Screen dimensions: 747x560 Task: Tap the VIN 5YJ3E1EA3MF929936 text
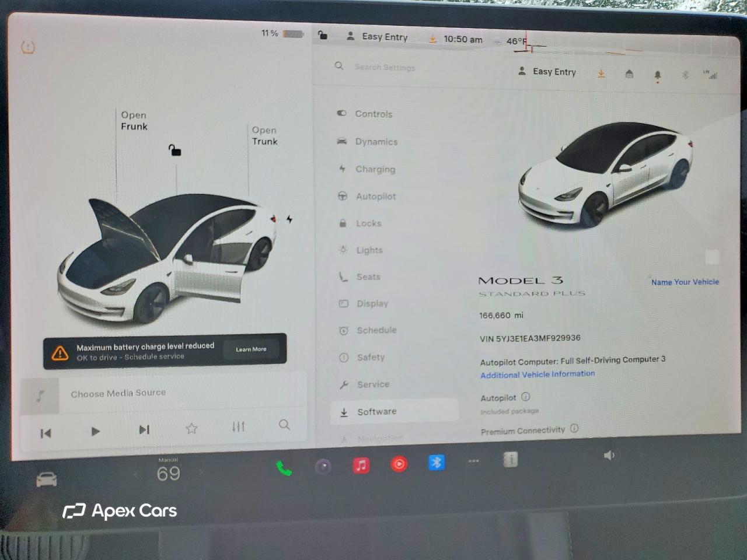(x=530, y=338)
